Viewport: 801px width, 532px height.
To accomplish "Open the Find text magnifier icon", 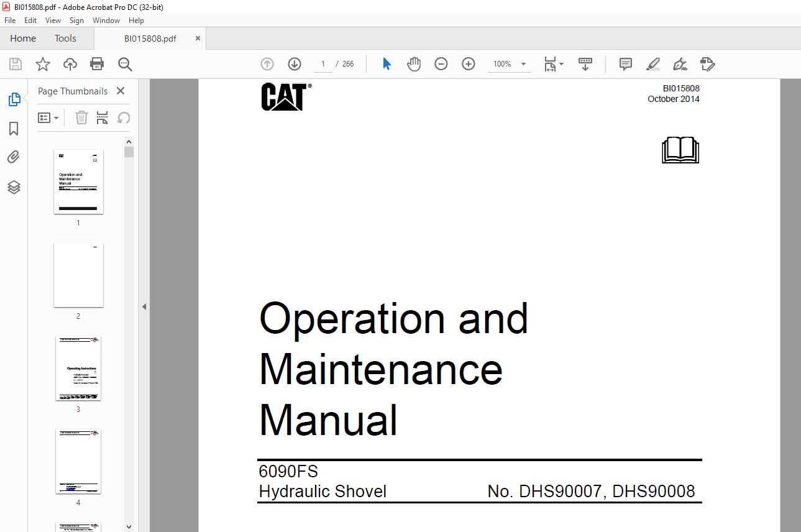I will (125, 64).
